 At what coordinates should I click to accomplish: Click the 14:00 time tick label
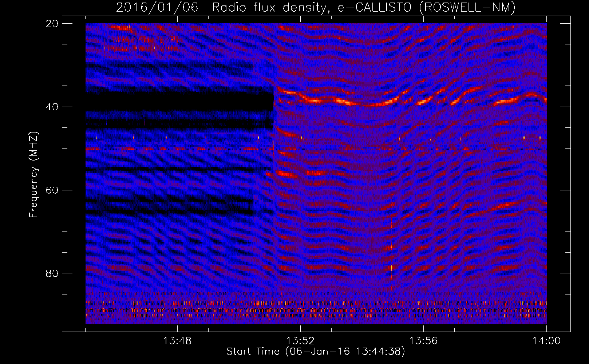click(x=546, y=341)
